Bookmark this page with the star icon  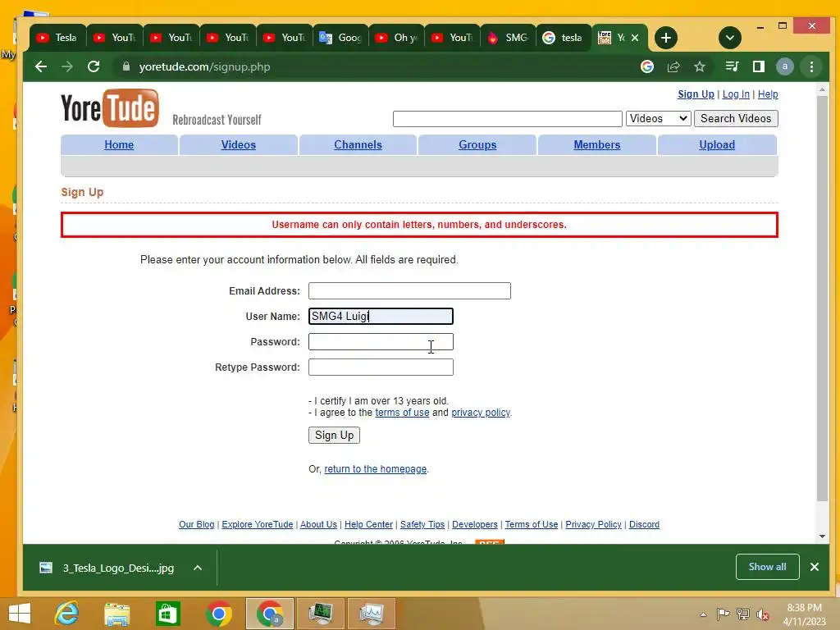point(700,66)
